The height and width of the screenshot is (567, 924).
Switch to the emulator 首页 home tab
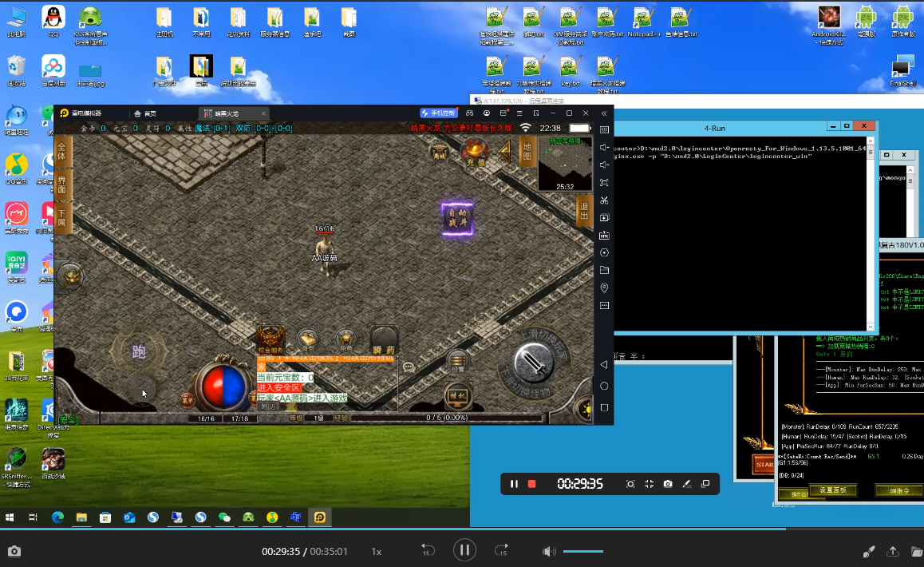[x=145, y=113]
